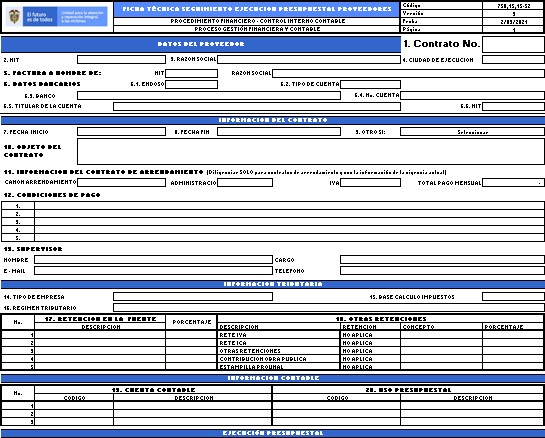Open the 16. Regimen Tributario field
545x438 pixels.
pos(329,307)
